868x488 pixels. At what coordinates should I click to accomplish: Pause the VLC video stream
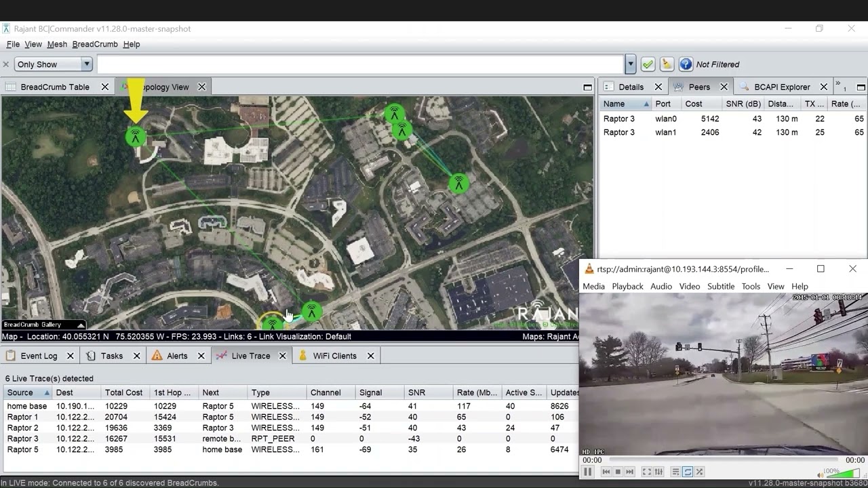(x=587, y=472)
